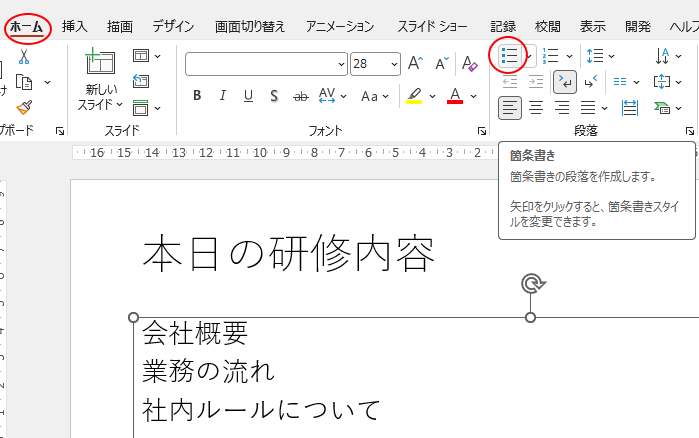Apply the red font color

coord(455,96)
